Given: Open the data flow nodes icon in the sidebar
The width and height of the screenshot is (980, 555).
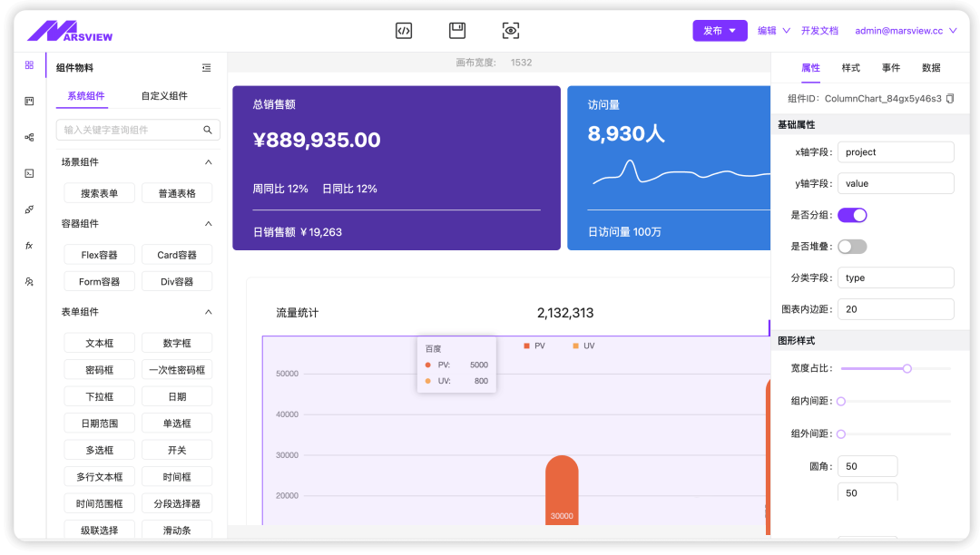Looking at the screenshot, I should click(29, 137).
